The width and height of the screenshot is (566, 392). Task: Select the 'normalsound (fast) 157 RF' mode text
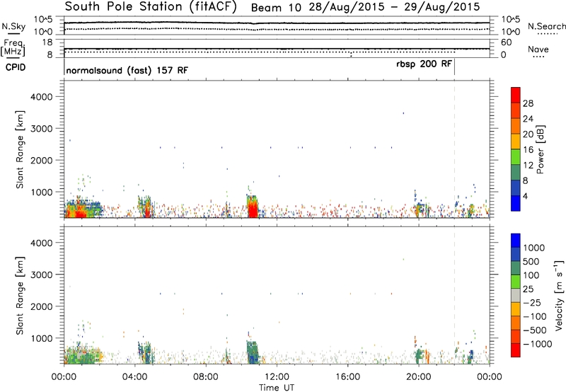127,70
